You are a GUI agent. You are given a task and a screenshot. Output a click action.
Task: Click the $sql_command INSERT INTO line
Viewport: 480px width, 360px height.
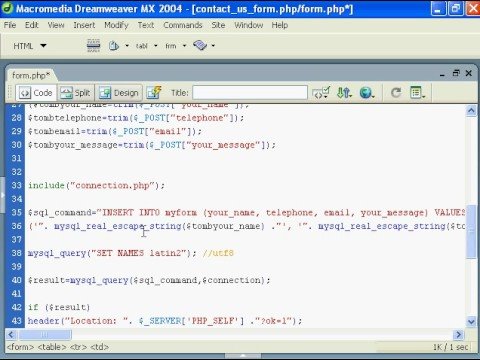coord(247,212)
